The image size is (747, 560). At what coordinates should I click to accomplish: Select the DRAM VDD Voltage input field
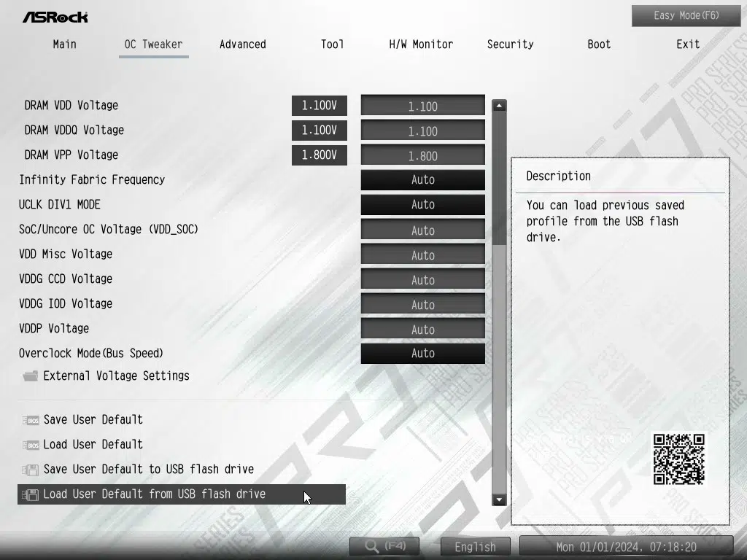click(422, 106)
